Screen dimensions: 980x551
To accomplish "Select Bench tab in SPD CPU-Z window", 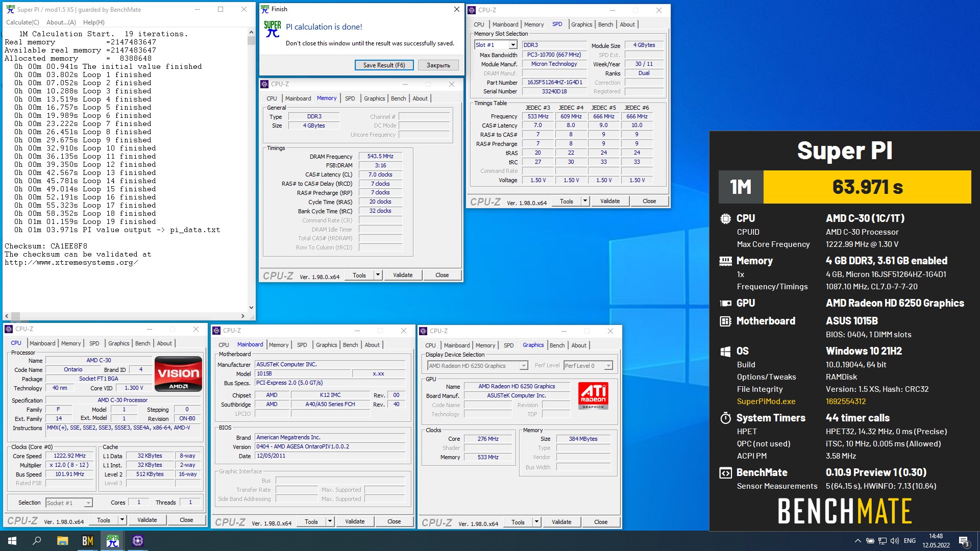I will 606,24.
